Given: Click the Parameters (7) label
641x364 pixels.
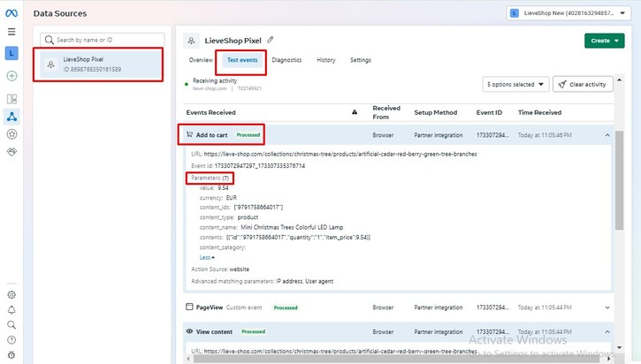Looking at the screenshot, I should [210, 178].
